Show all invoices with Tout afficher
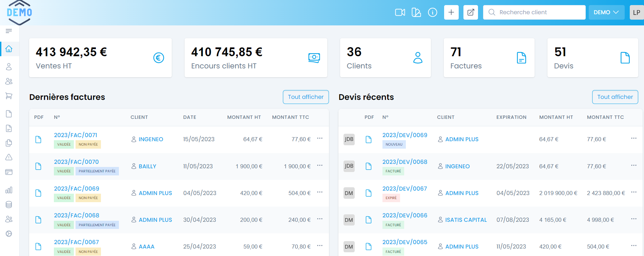Viewport: 644px width, 256px height. 306,97
